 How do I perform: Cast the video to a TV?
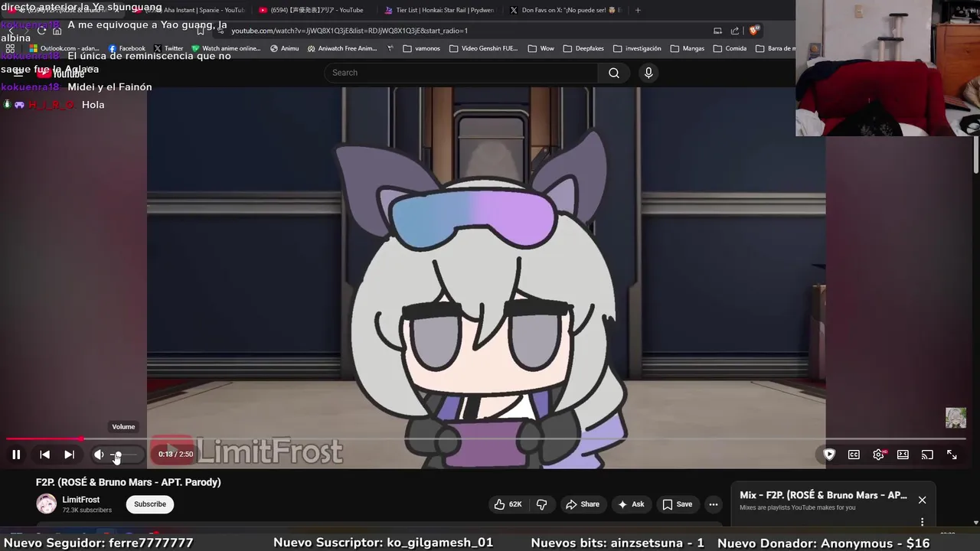point(927,455)
